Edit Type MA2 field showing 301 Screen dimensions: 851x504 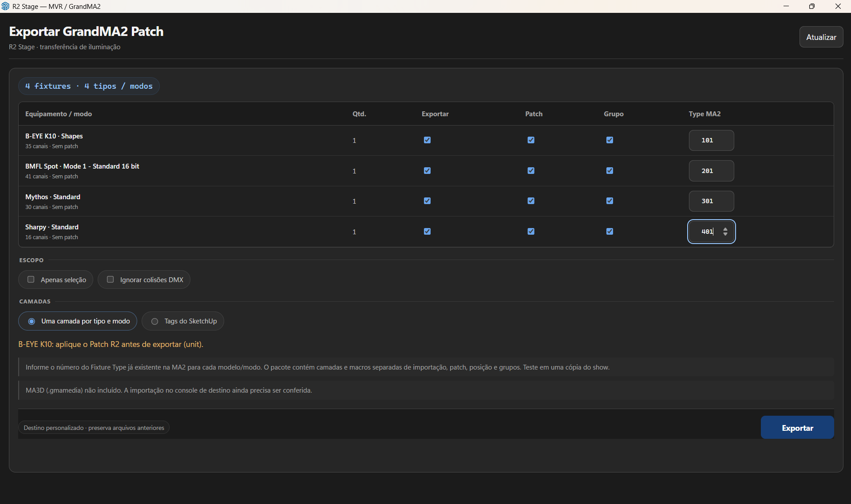click(711, 201)
